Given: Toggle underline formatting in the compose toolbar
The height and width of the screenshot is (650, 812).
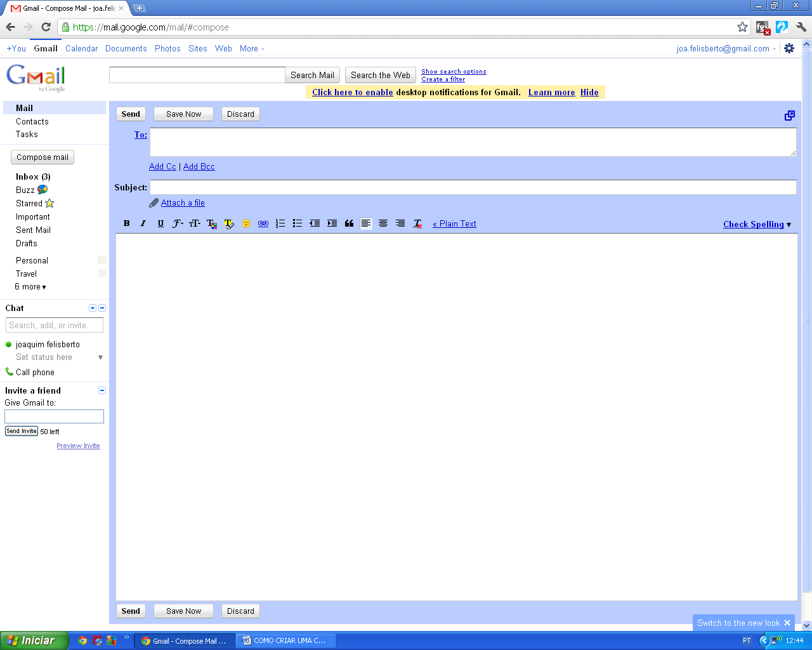Looking at the screenshot, I should 160,223.
